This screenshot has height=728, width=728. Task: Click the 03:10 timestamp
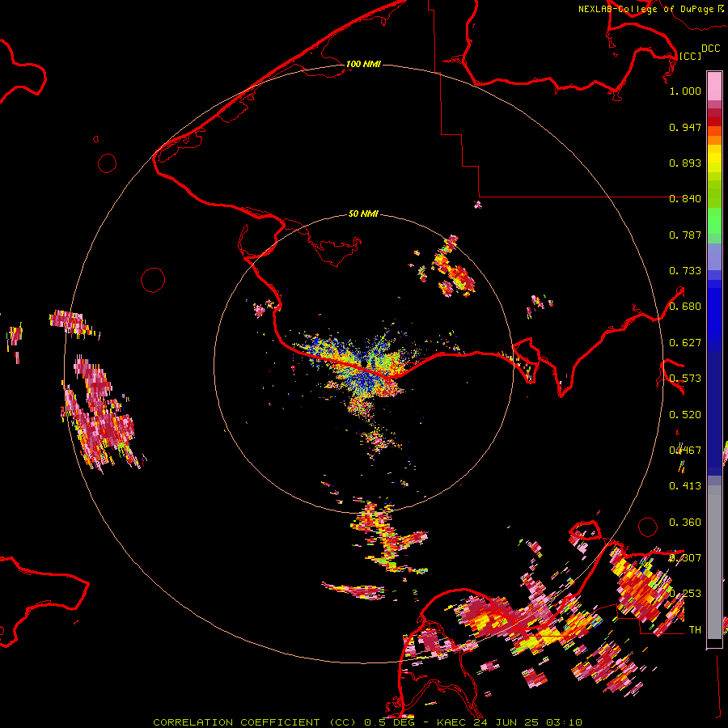coord(564,722)
